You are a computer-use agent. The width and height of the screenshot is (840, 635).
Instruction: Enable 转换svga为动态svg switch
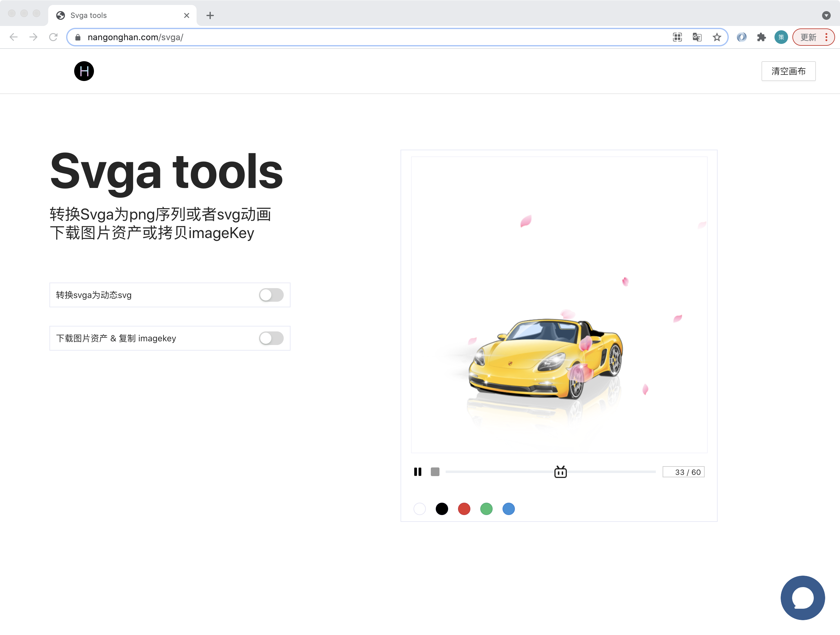point(271,295)
